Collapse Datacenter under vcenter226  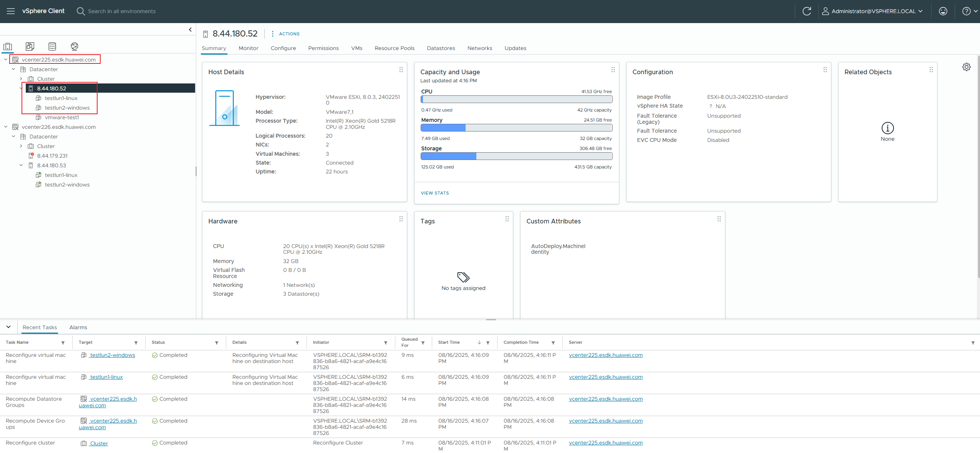click(13, 137)
